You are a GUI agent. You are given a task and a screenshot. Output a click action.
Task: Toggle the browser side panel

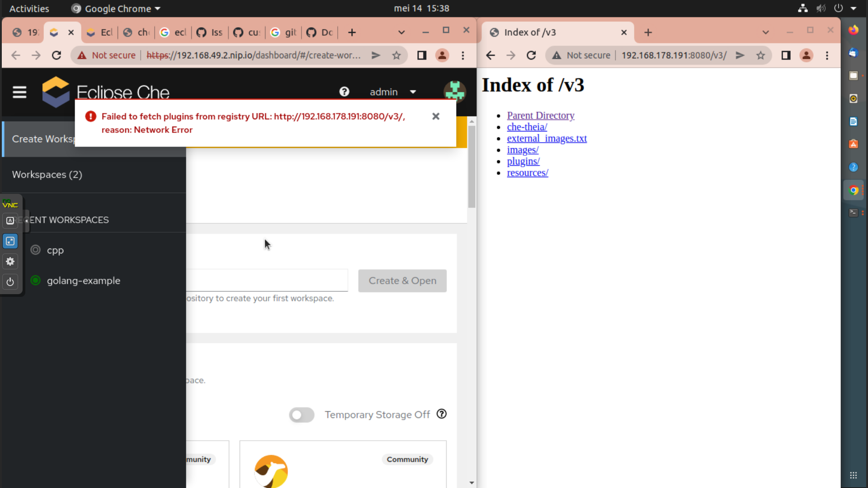click(421, 55)
